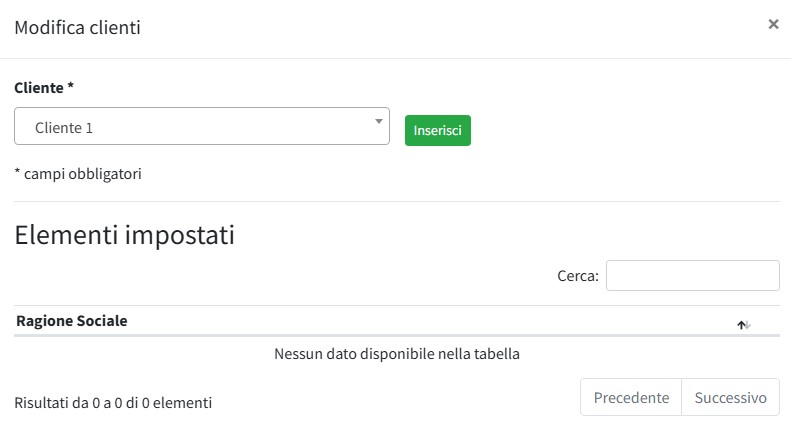Click the 'Modifica clienti' dialog title
Viewport: 791px width, 429px height.
(77, 27)
